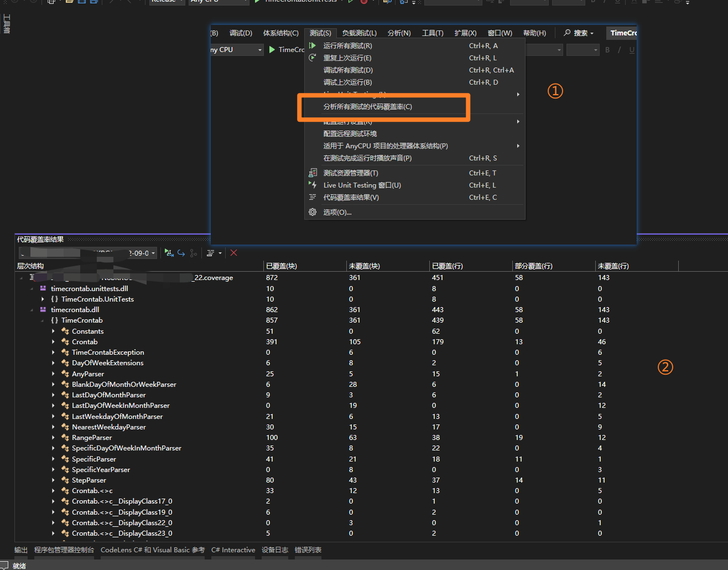Click the show coverage coloring icon
Screen dimensions: 728x570
coord(210,253)
